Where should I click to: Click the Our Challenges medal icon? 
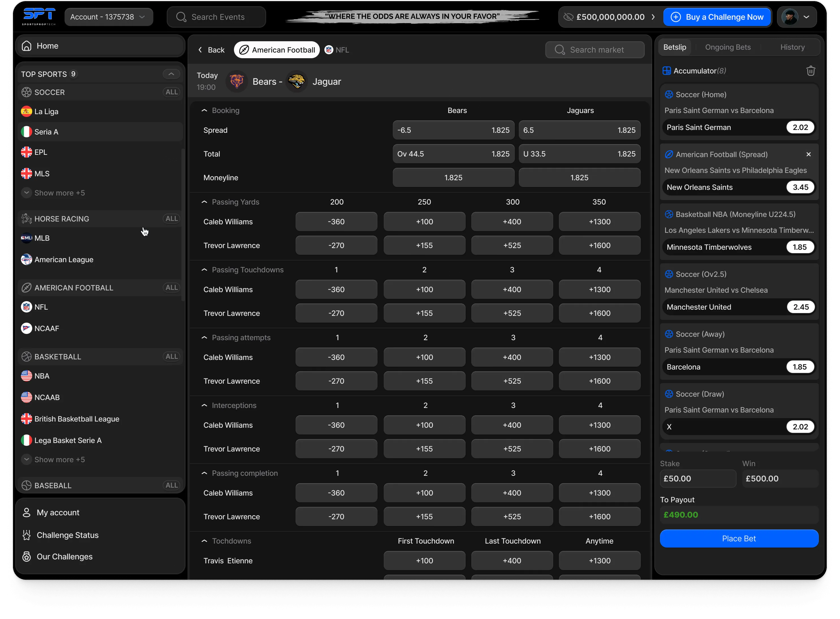[26, 557]
